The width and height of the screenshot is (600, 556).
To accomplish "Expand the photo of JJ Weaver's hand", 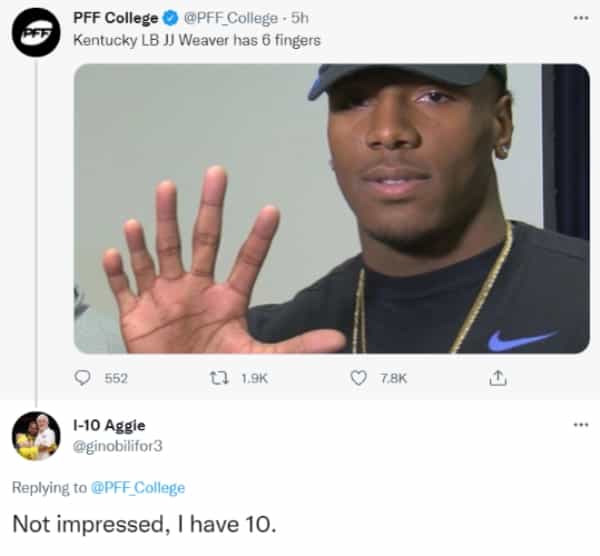I will (330, 208).
